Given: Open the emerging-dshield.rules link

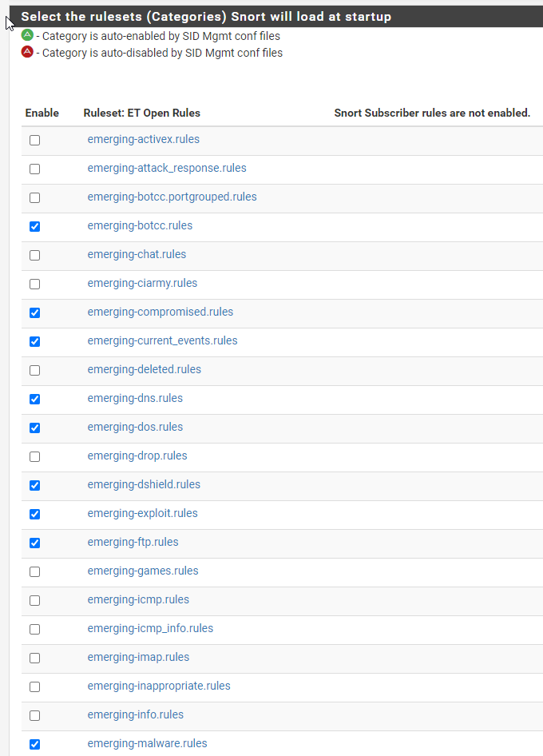Looking at the screenshot, I should [144, 484].
